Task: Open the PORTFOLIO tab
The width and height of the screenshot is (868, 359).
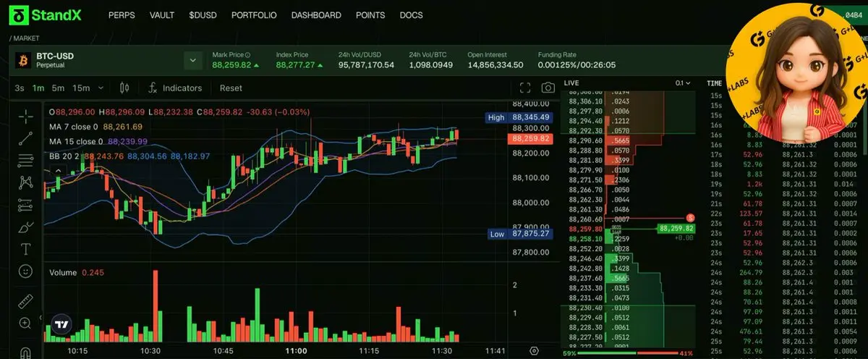Action: [x=254, y=15]
